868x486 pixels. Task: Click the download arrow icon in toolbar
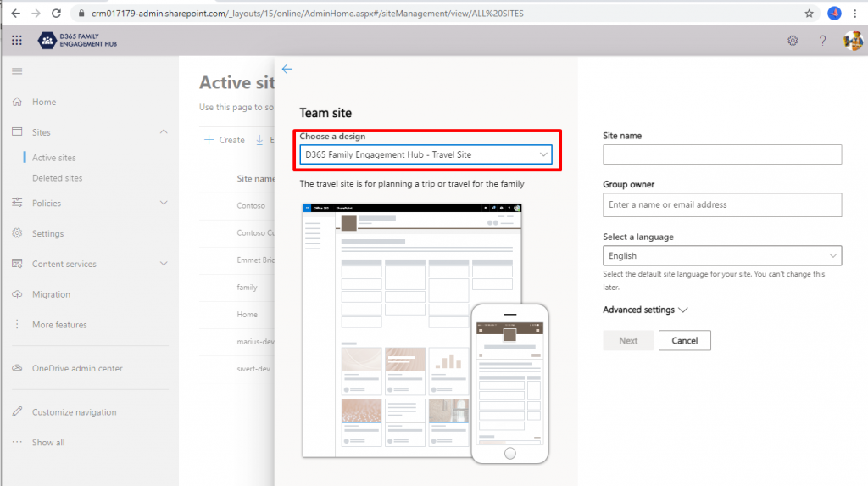click(259, 140)
